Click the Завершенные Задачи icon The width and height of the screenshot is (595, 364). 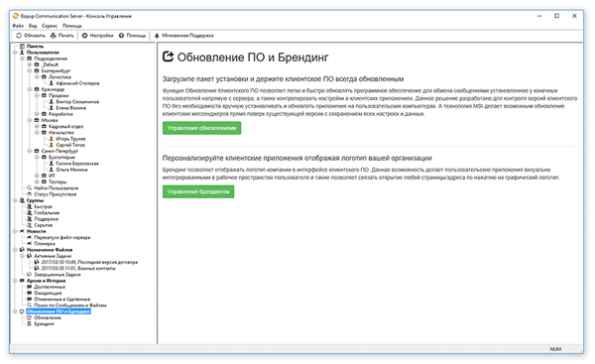point(29,275)
